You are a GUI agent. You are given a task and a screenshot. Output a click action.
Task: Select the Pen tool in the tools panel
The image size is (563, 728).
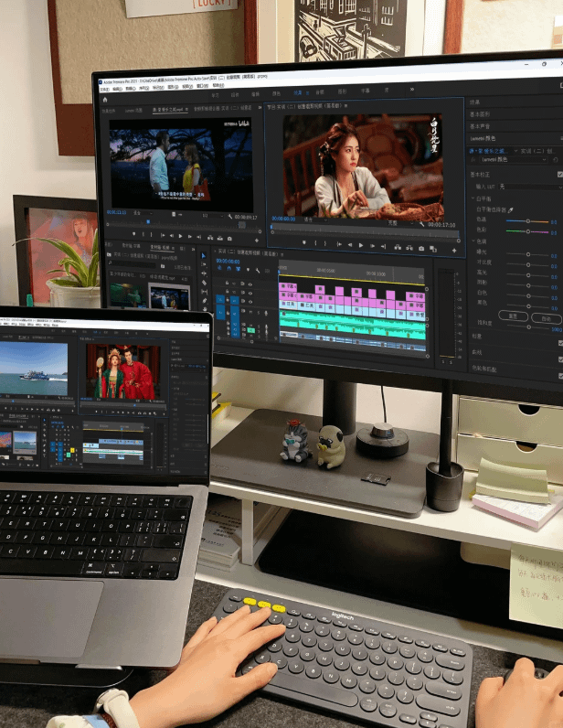[204, 301]
